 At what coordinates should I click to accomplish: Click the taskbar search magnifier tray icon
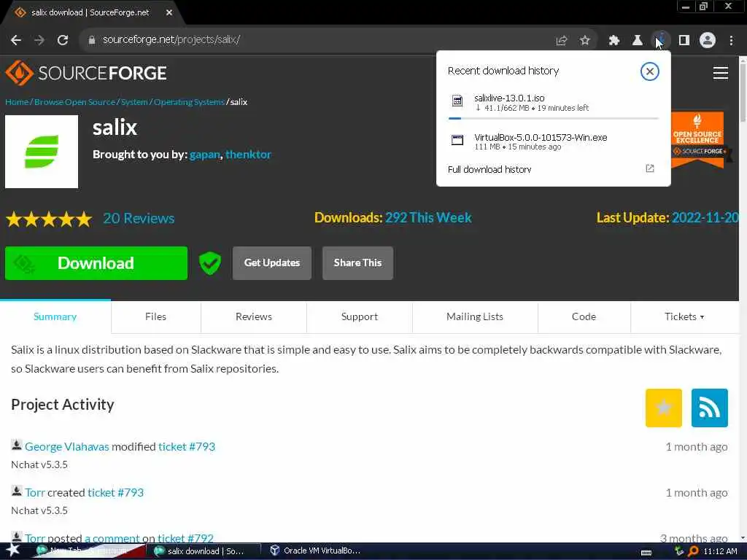tap(693, 551)
